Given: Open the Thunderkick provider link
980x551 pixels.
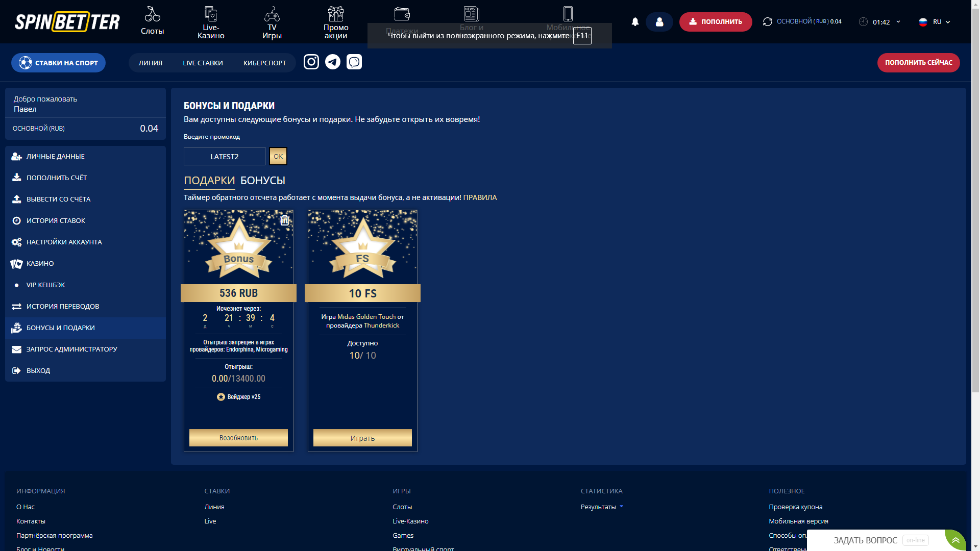Looking at the screenshot, I should point(381,325).
